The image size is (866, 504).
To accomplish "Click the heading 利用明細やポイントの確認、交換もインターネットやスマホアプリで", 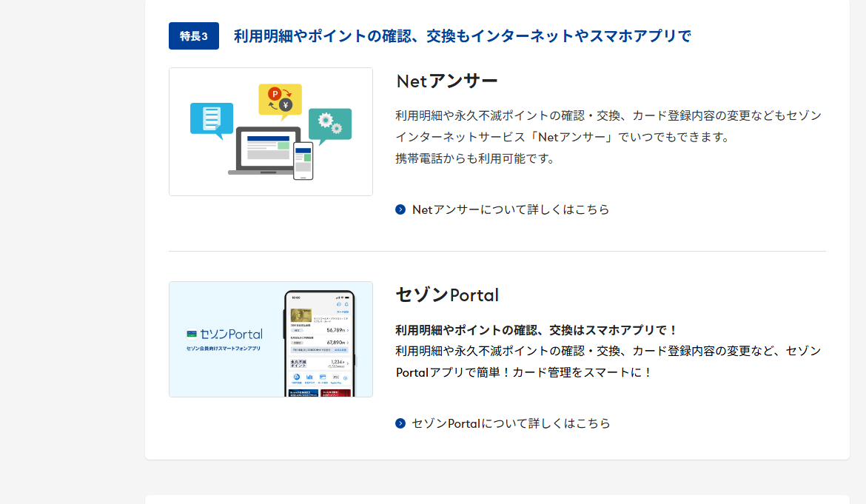I will 463,36.
